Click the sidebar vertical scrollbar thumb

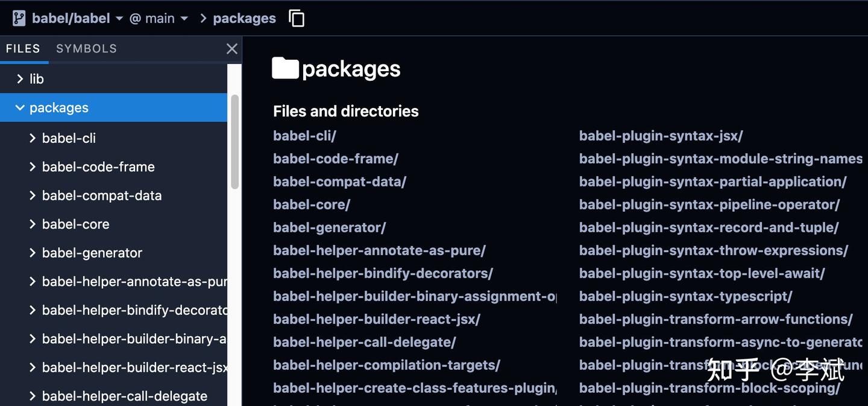[x=234, y=142]
